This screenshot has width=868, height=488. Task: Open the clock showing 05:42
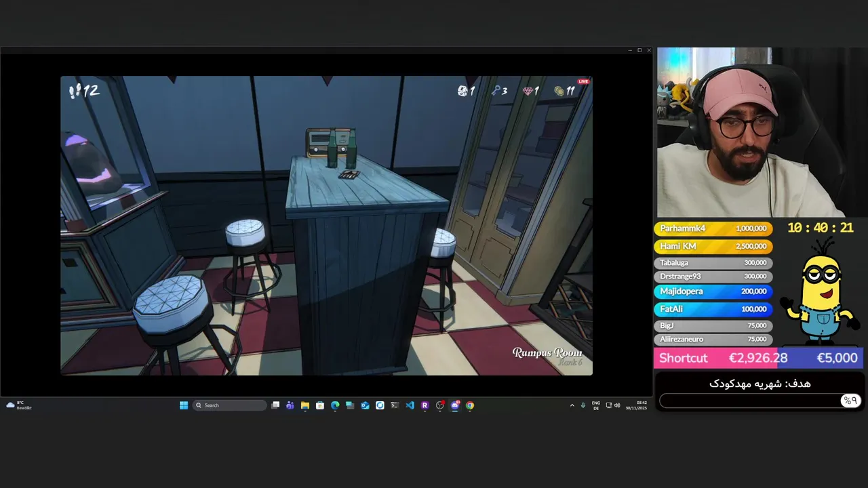(x=636, y=405)
